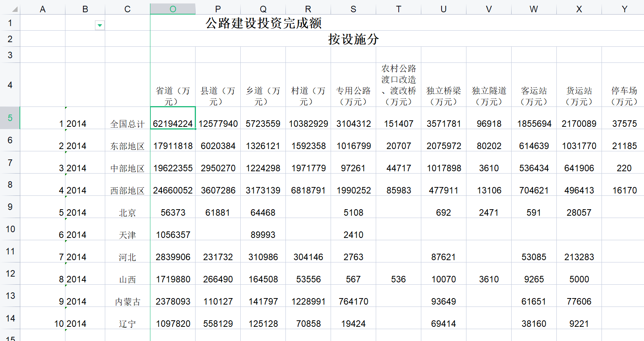Click the column Y header

point(624,9)
